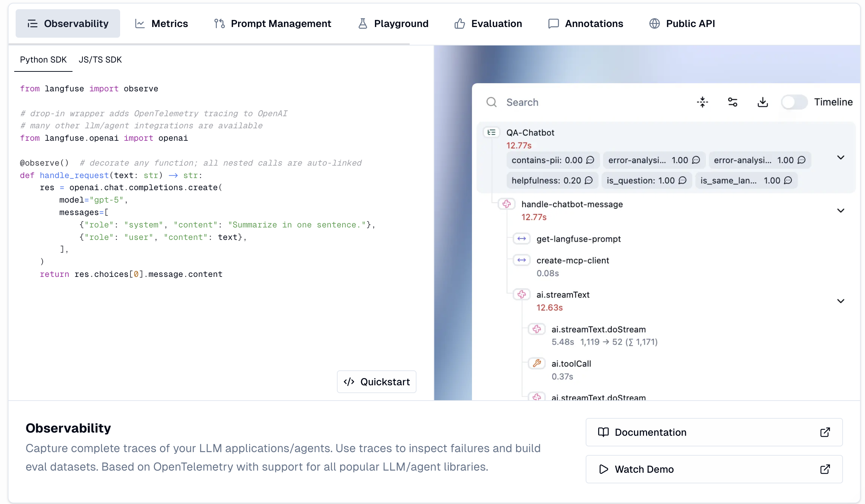Click the Watch Demo button
Image resolution: width=865 pixels, height=504 pixels.
click(714, 469)
